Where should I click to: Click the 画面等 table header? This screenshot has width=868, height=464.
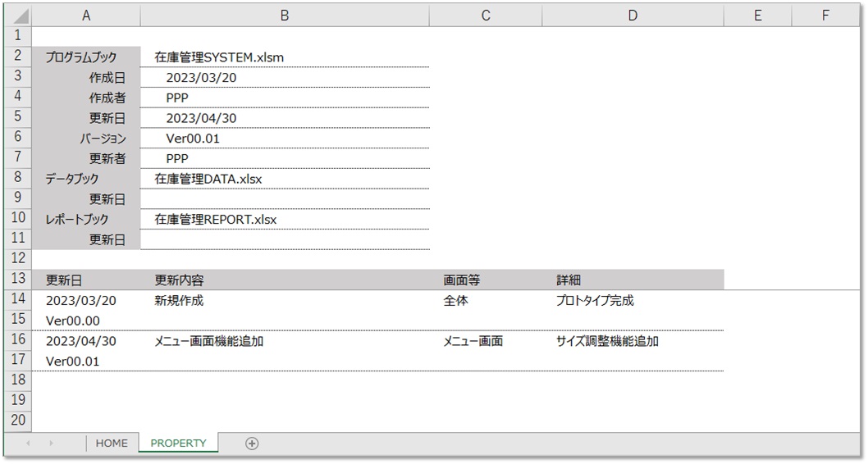point(486,280)
